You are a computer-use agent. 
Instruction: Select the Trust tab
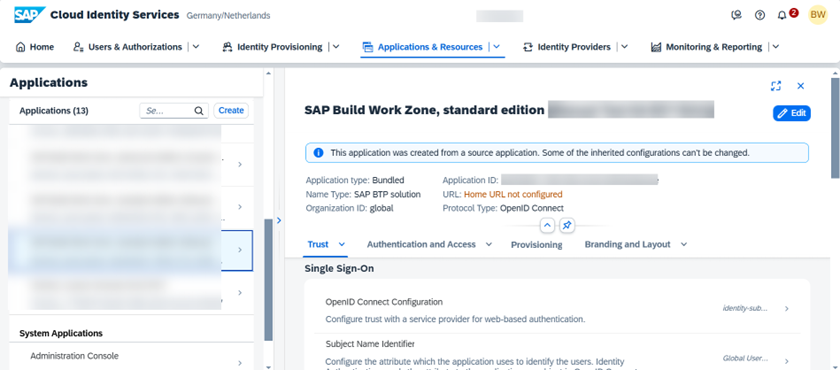coord(318,244)
